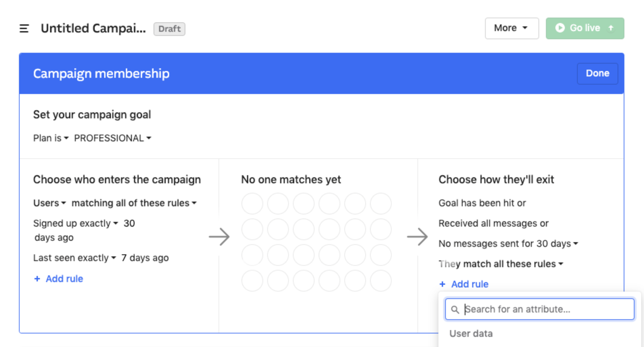Image resolution: width=644 pixels, height=347 pixels.
Task: Change the PROFESSIONAL plan value
Action: (x=113, y=138)
